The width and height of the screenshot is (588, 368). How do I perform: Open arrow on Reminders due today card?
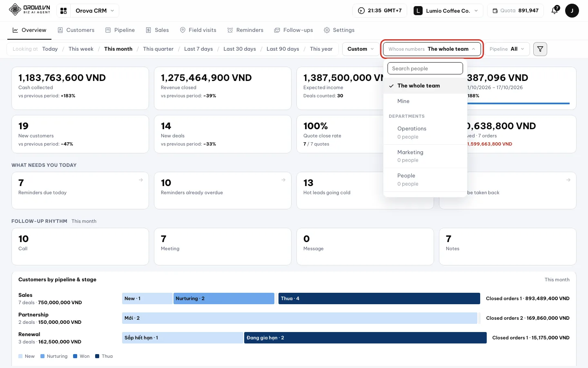pos(141,180)
